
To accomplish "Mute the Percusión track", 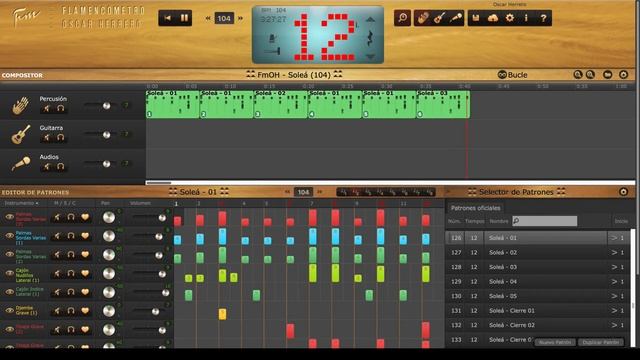I will click(x=47, y=108).
